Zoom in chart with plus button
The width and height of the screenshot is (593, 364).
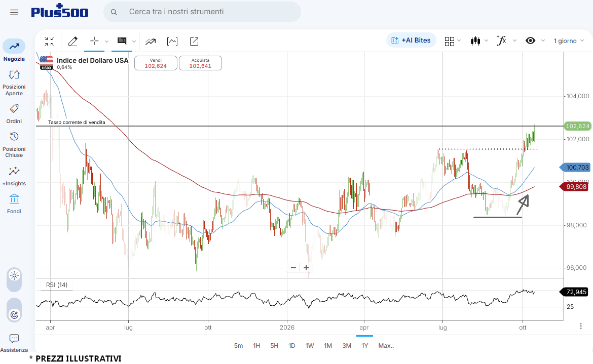(306, 267)
